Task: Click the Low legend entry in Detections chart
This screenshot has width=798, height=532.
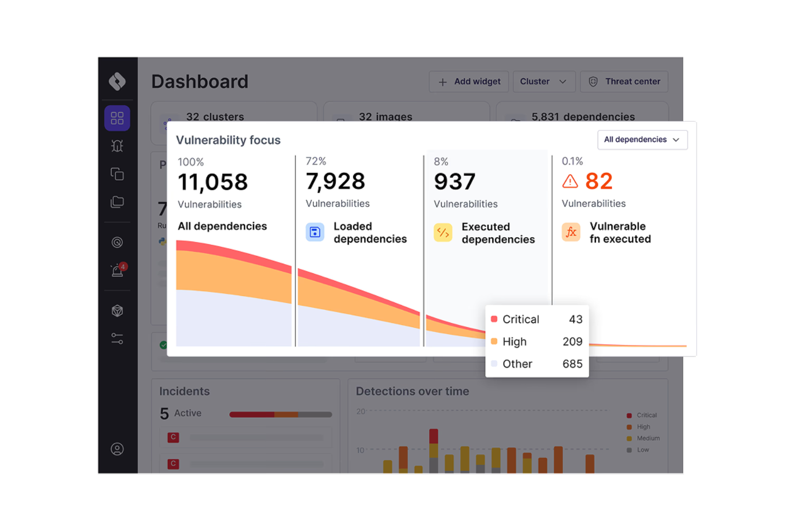Action: pos(638,450)
